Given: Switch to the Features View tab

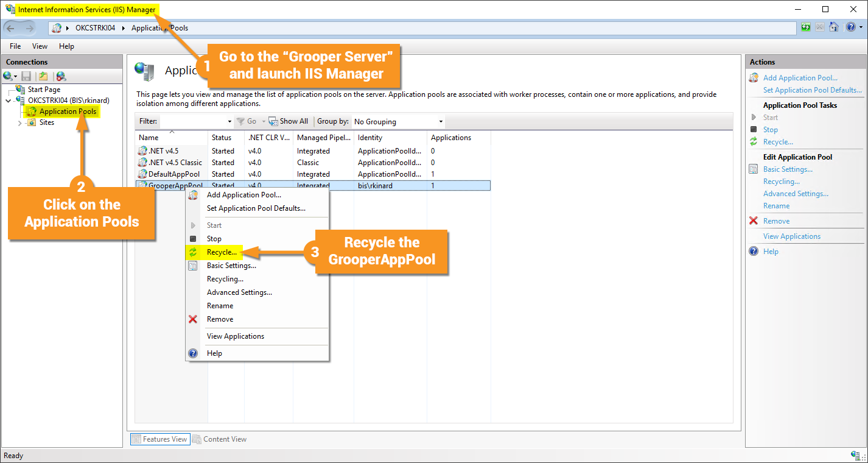Looking at the screenshot, I should tap(160, 439).
